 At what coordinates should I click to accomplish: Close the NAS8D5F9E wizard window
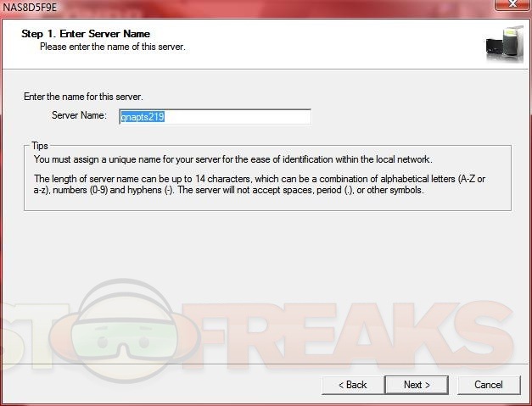click(512, 5)
